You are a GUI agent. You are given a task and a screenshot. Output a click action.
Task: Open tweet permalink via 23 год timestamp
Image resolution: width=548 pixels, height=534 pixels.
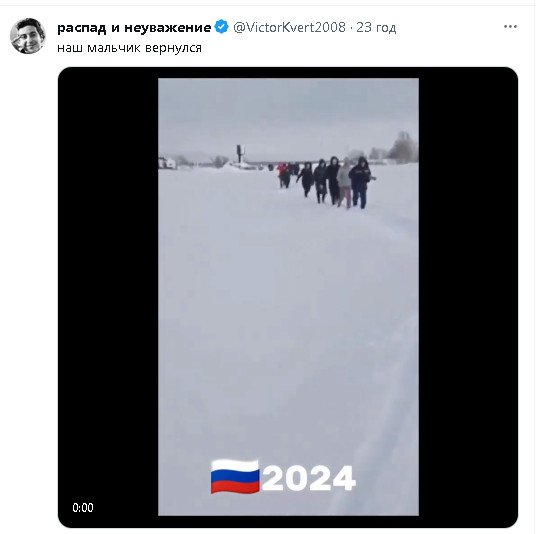[376, 27]
